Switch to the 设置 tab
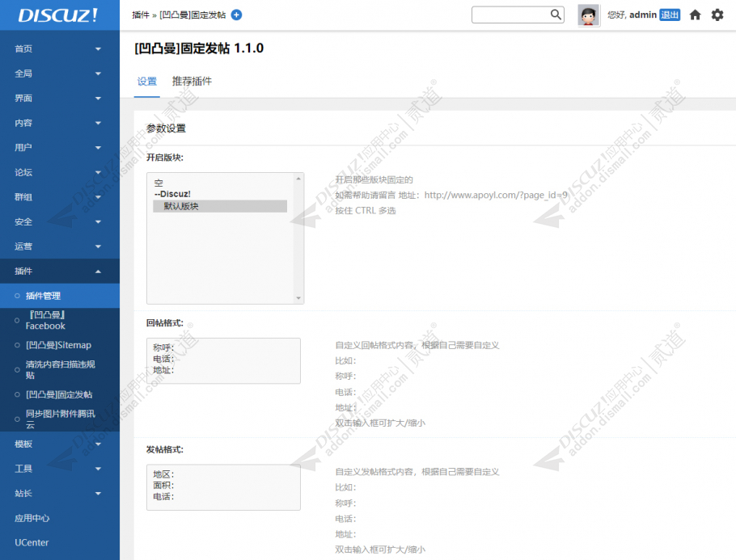Screen dimensions: 736x560 pyautogui.click(x=147, y=82)
